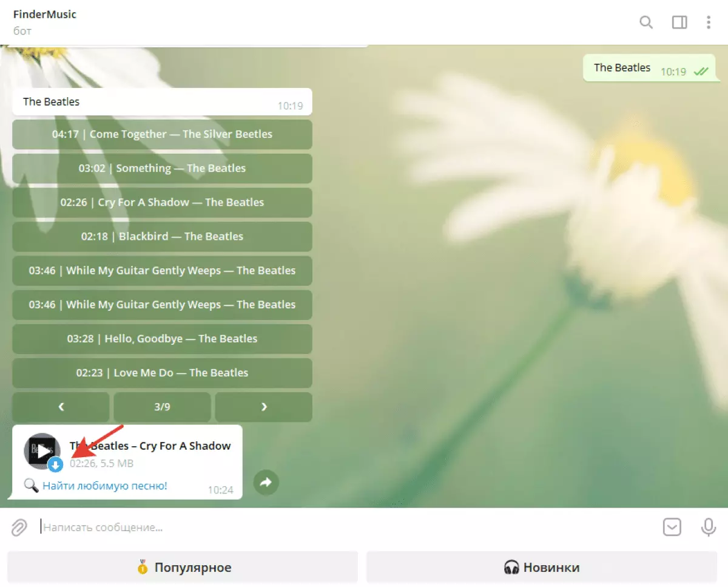The image size is (728, 587).
Task: Open the bot keyboard toggle icon
Action: pos(672,527)
